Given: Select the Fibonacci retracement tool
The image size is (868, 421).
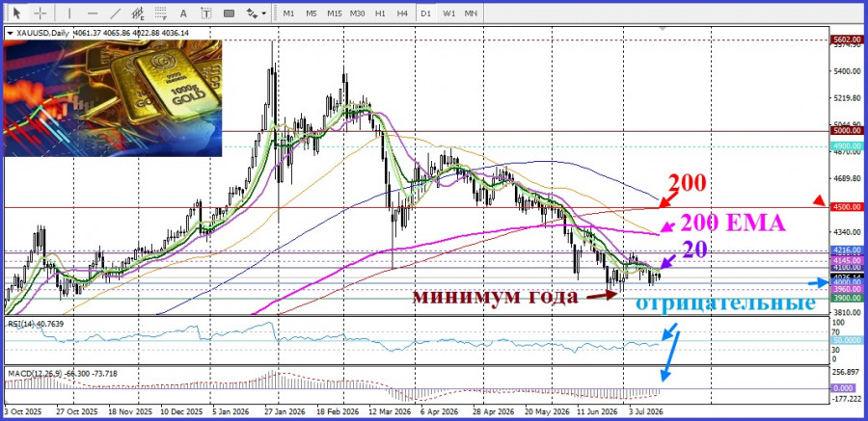Looking at the screenshot, I should 160,13.
